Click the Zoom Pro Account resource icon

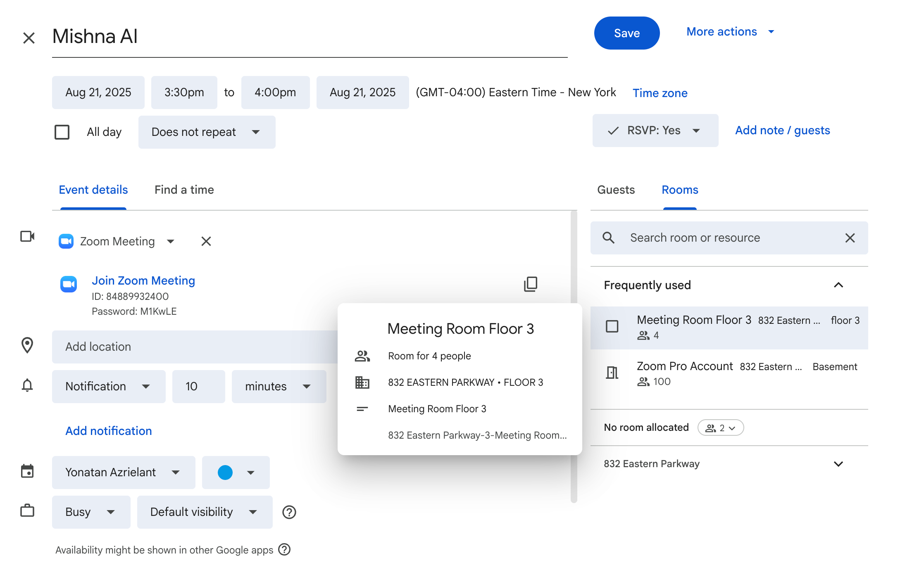(x=612, y=373)
